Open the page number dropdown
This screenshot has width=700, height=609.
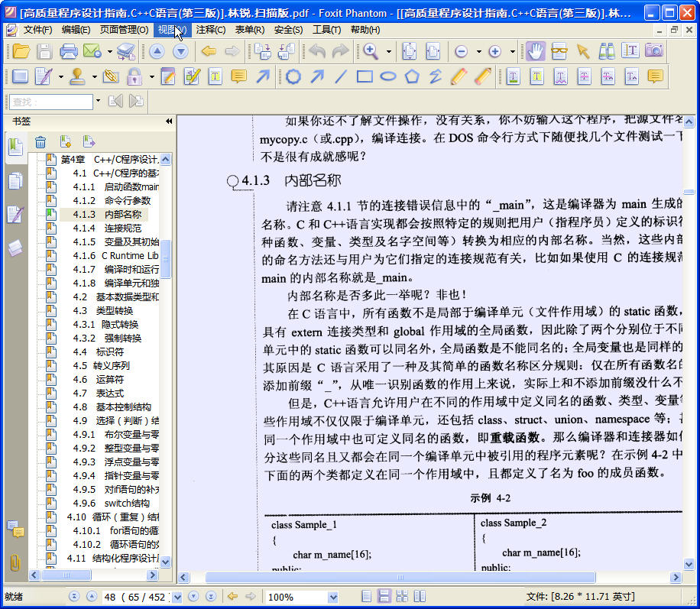pos(177,597)
